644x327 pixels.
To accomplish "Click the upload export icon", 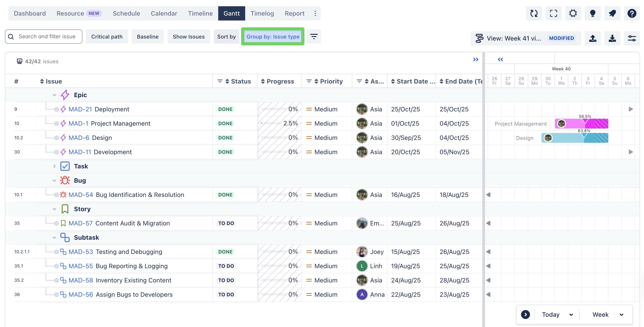I will (x=593, y=38).
